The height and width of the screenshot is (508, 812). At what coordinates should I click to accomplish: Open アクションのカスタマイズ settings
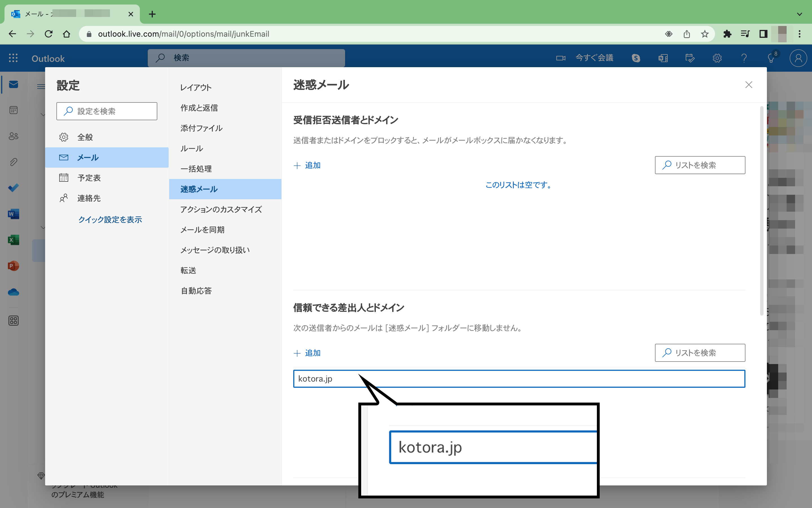click(x=225, y=209)
